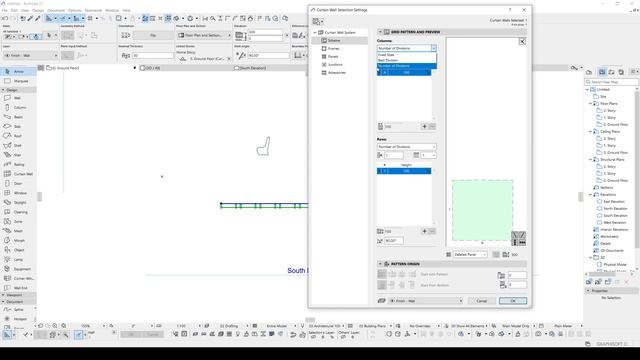Collapse the Pattern Origin panel
Viewport: 640px width, 360px height.
380,264
